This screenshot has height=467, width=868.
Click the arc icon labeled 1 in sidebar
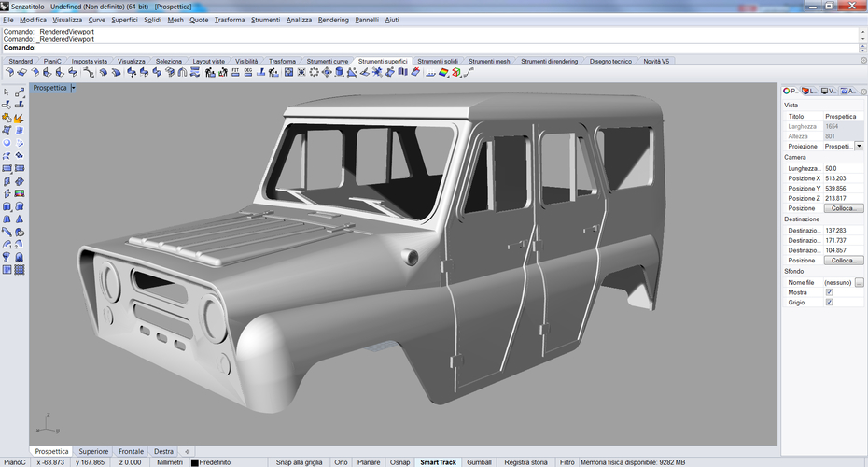coord(7,245)
